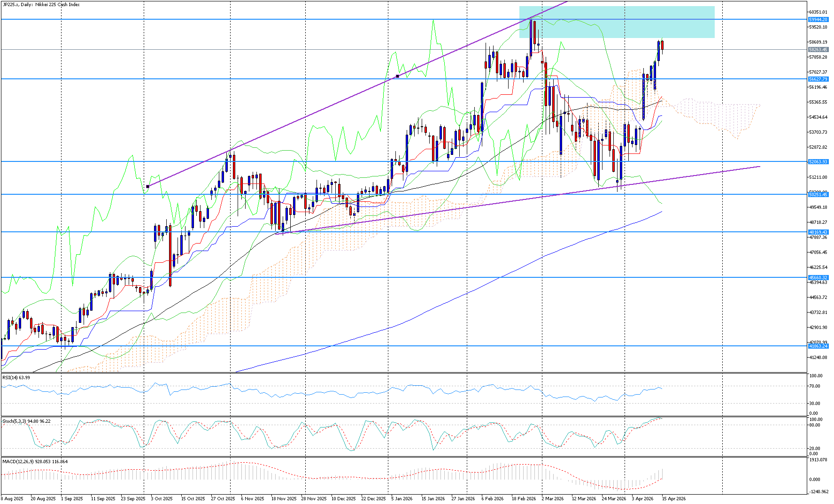Click the 8 Aug 2025 date label
Screen dimensions: 834x504
click(12, 498)
